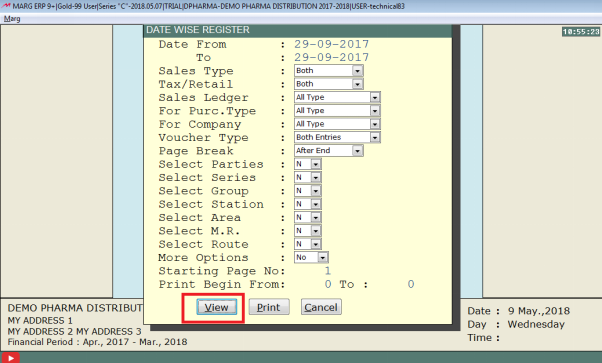Viewport: 602px width, 363px height.
Task: Open the Sales Type dropdown
Action: (357, 71)
